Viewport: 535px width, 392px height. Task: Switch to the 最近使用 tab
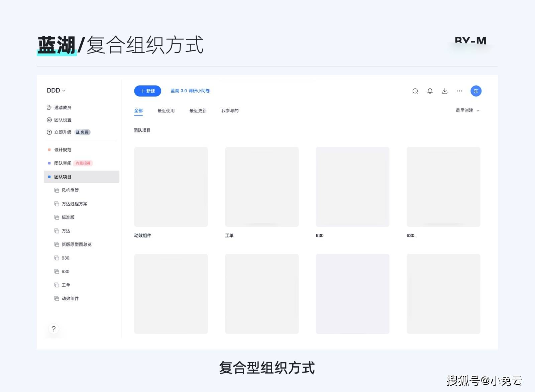pyautogui.click(x=166, y=111)
